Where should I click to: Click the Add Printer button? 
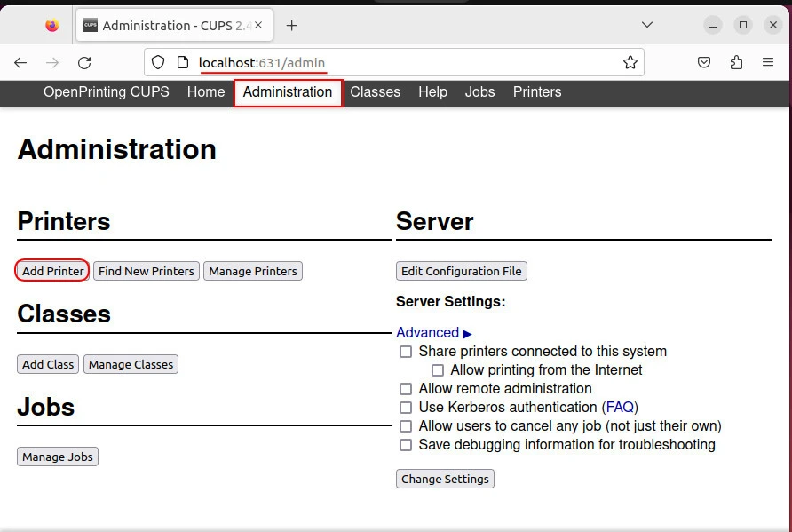coord(52,271)
